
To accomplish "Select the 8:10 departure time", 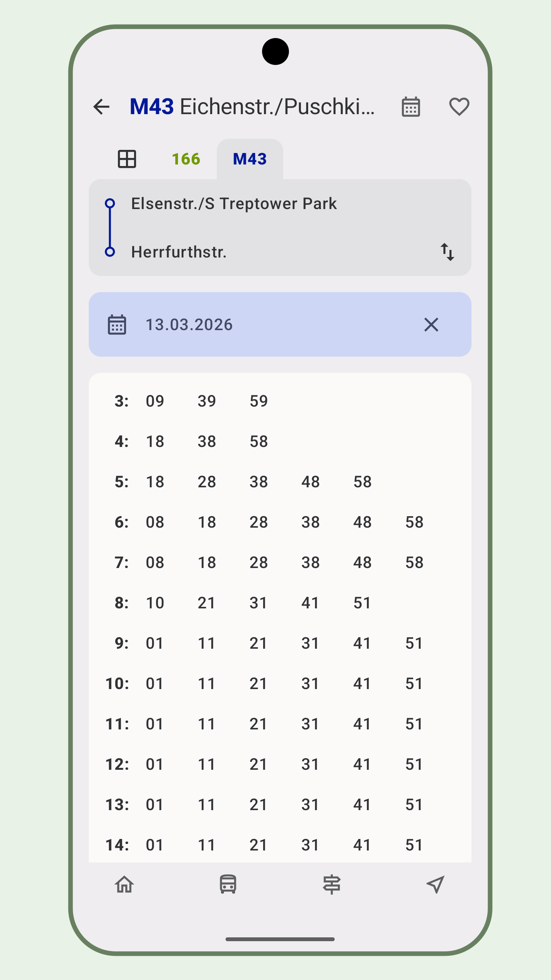I will pos(155,603).
